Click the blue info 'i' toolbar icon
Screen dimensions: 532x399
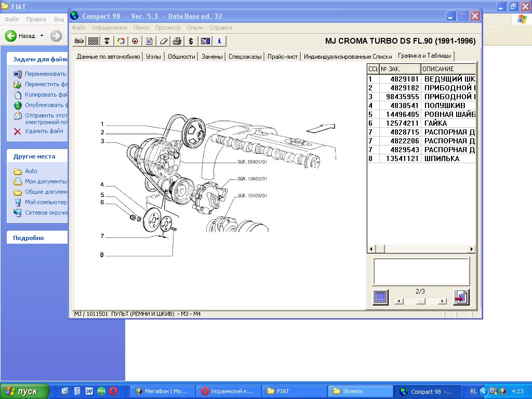(219, 41)
